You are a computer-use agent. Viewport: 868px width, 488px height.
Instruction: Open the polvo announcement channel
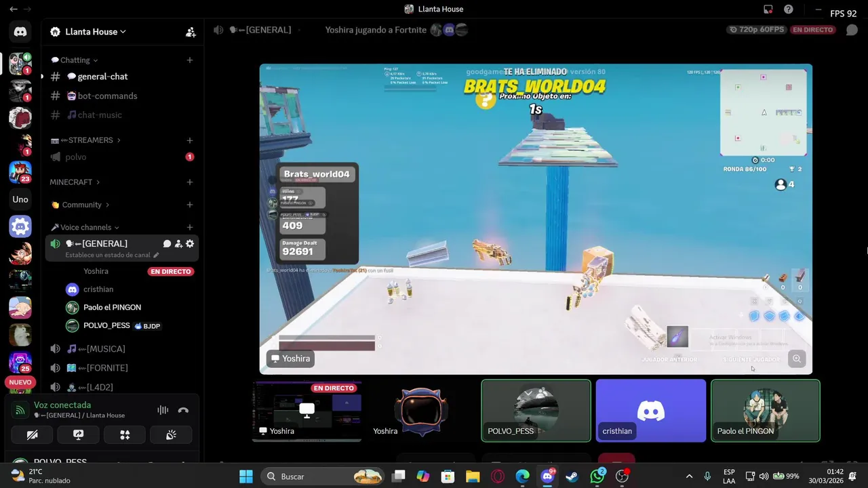122,157
